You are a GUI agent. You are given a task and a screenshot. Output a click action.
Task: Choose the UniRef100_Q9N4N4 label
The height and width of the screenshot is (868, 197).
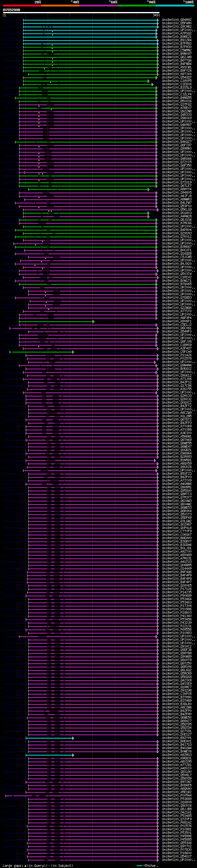177,365
